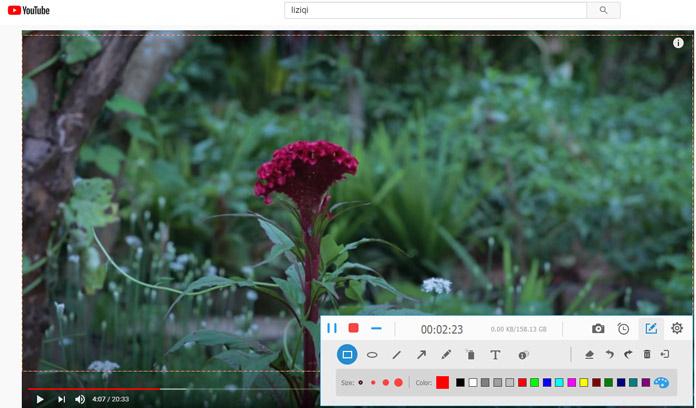Take a snapshot with the camera icon
This screenshot has width=696, height=408.
tap(598, 328)
